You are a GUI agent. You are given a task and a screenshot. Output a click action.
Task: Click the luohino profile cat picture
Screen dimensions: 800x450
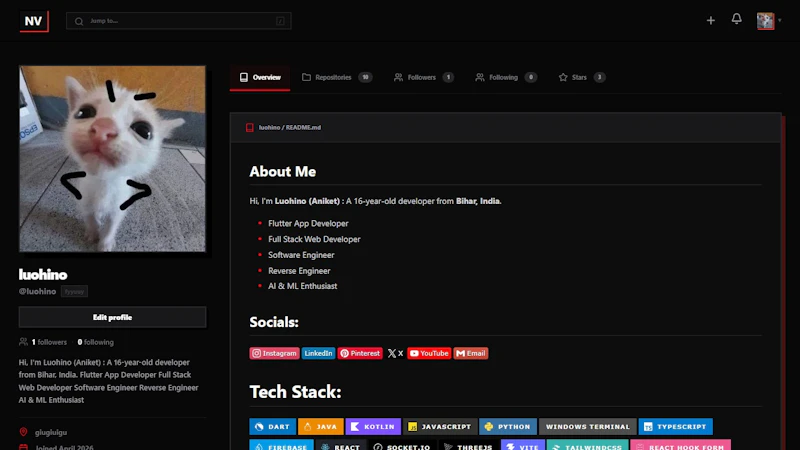112,158
